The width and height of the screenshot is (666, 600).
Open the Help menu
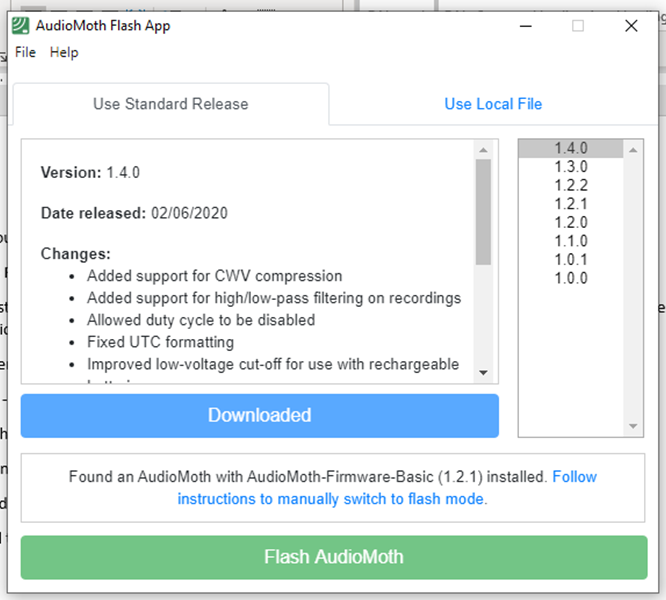[64, 52]
